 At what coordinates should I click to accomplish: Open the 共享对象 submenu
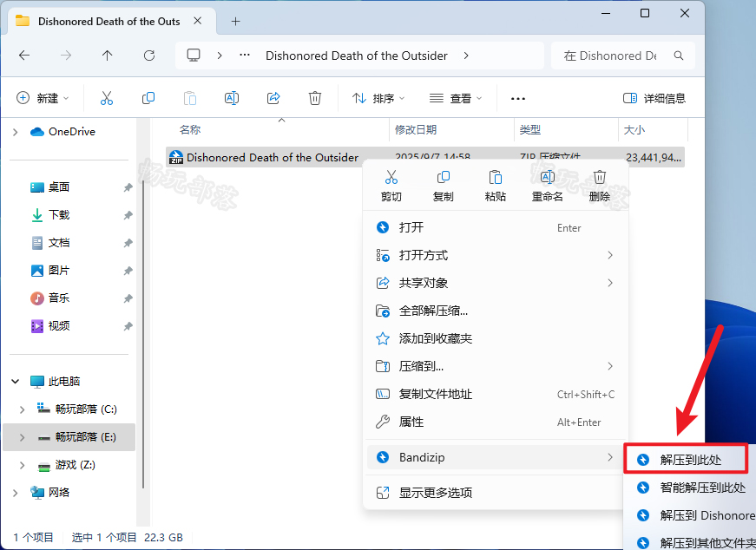click(495, 283)
